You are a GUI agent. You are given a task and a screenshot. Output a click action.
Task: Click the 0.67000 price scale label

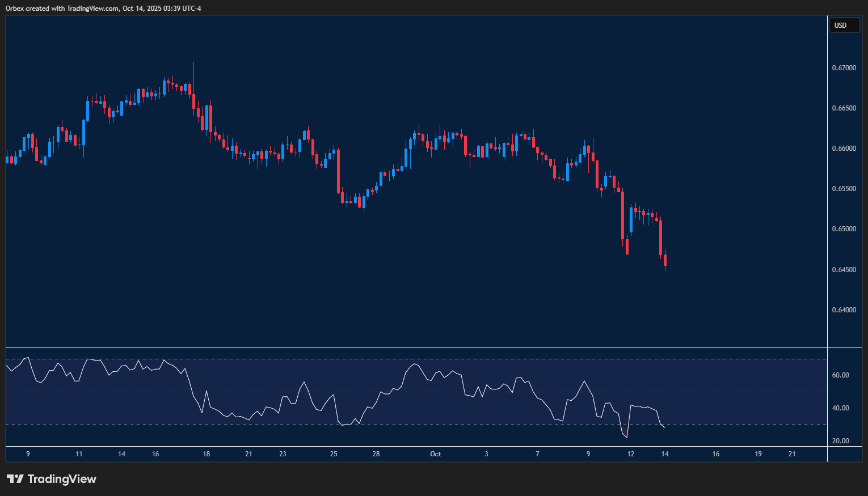click(845, 67)
